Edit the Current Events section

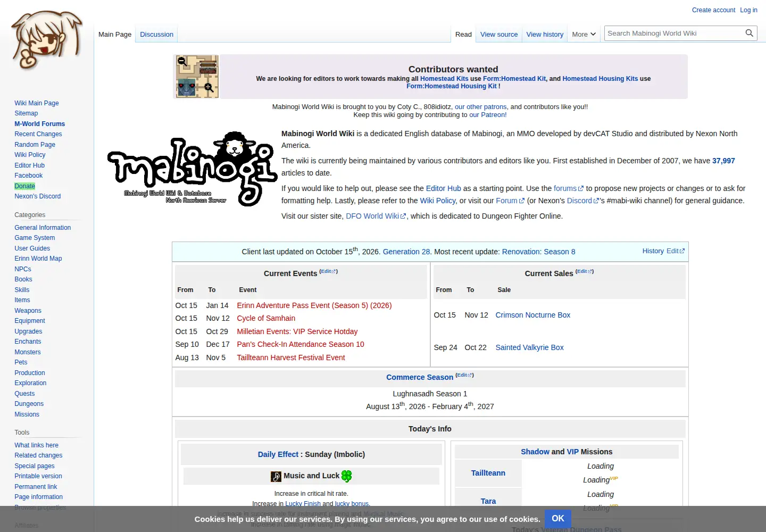(328, 271)
